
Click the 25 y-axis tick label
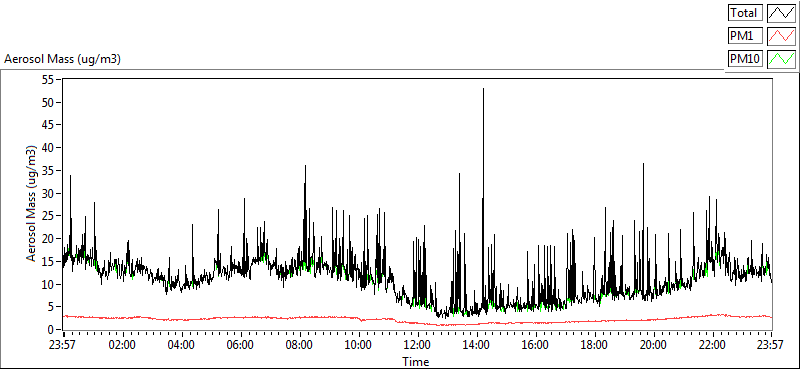[x=48, y=216]
